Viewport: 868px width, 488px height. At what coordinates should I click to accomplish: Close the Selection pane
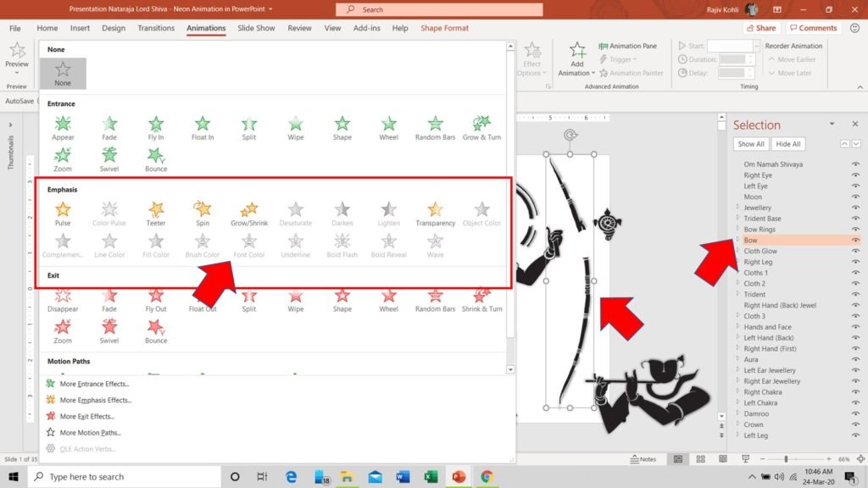point(855,124)
